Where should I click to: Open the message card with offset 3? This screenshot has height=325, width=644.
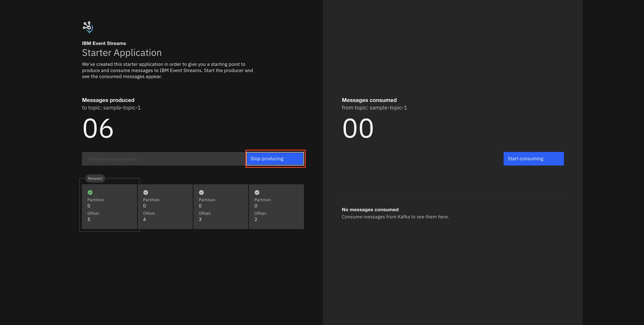point(221,207)
